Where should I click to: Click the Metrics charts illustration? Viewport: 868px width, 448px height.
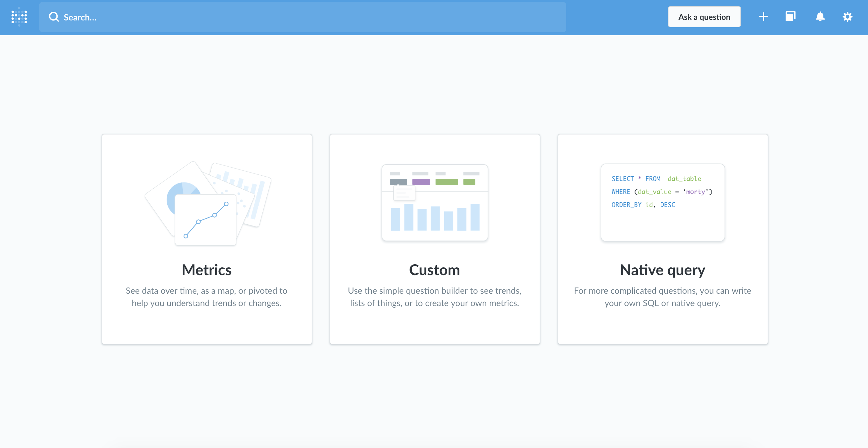pyautogui.click(x=207, y=203)
